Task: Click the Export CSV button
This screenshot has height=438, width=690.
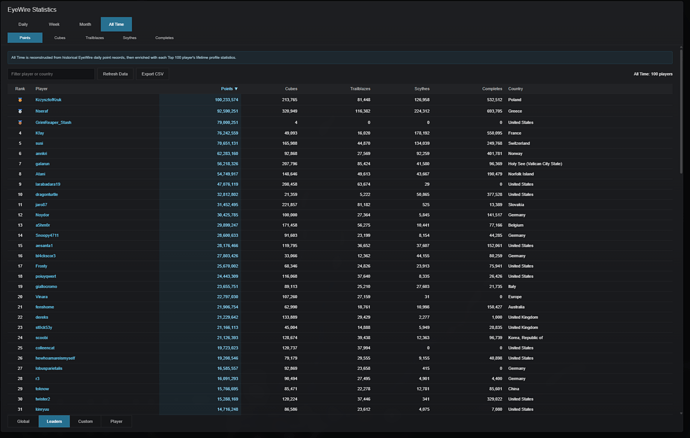Action: tap(152, 74)
